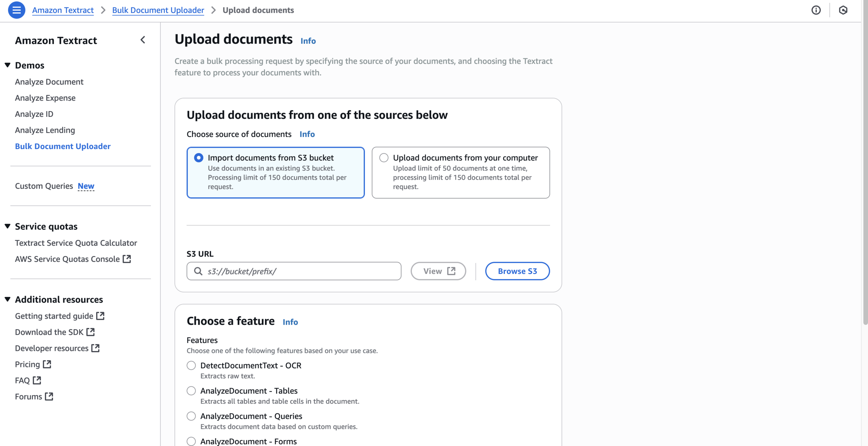The width and height of the screenshot is (868, 446).
Task: Collapse the Additional resources section
Action: click(x=8, y=299)
